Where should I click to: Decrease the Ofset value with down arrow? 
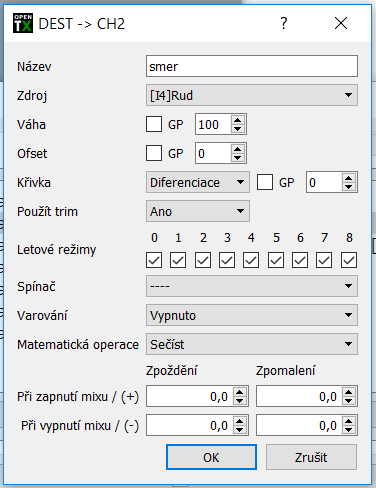[x=237, y=157]
